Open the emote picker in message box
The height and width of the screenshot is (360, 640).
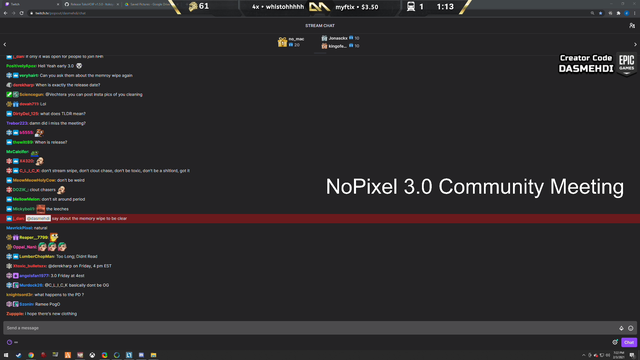pos(631,328)
